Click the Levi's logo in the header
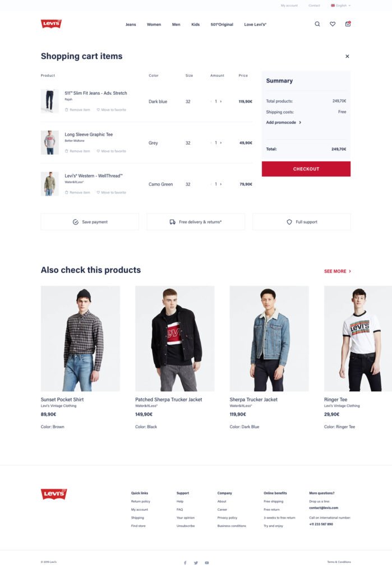This screenshot has width=392, height=574. click(51, 24)
